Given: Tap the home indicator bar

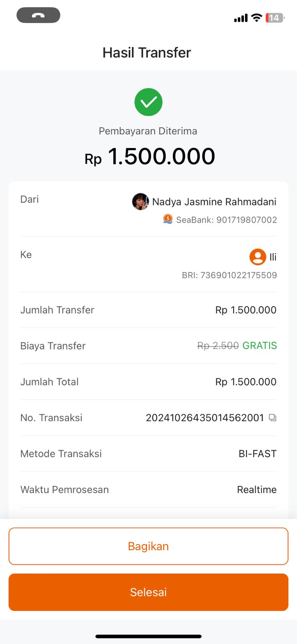Looking at the screenshot, I should [x=148, y=636].
